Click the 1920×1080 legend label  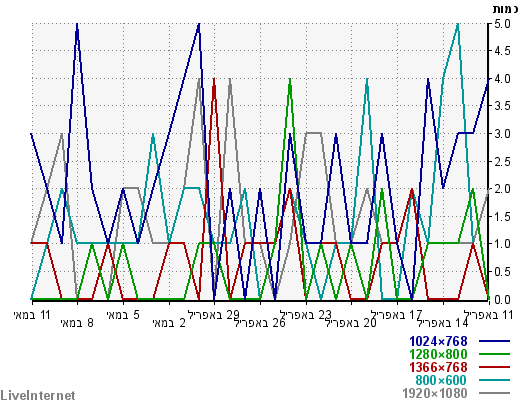click(435, 393)
